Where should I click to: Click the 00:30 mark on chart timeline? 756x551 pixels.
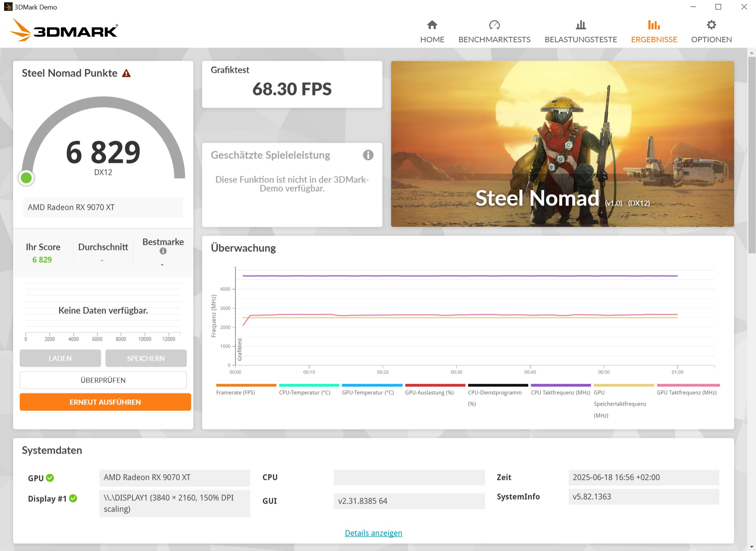click(x=456, y=372)
